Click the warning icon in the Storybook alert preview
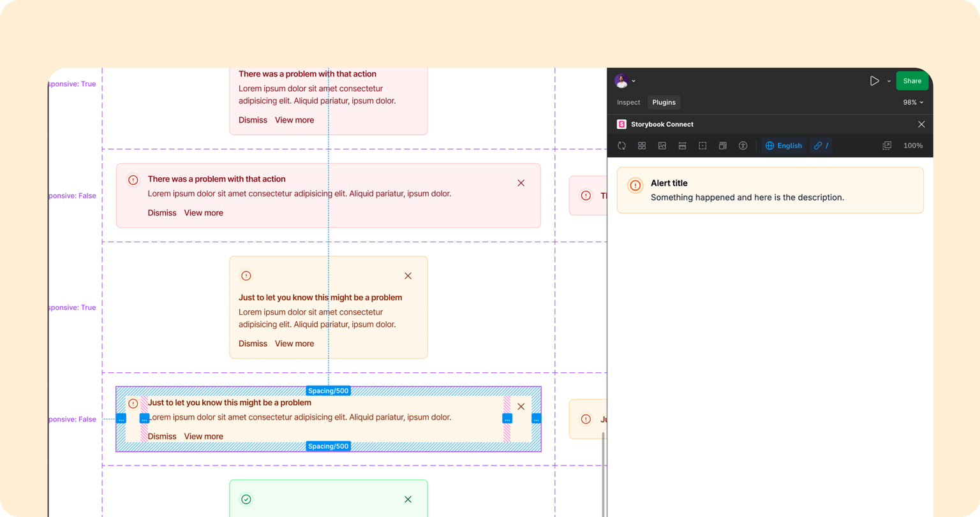Screen dimensions: 980x517 tap(635, 186)
